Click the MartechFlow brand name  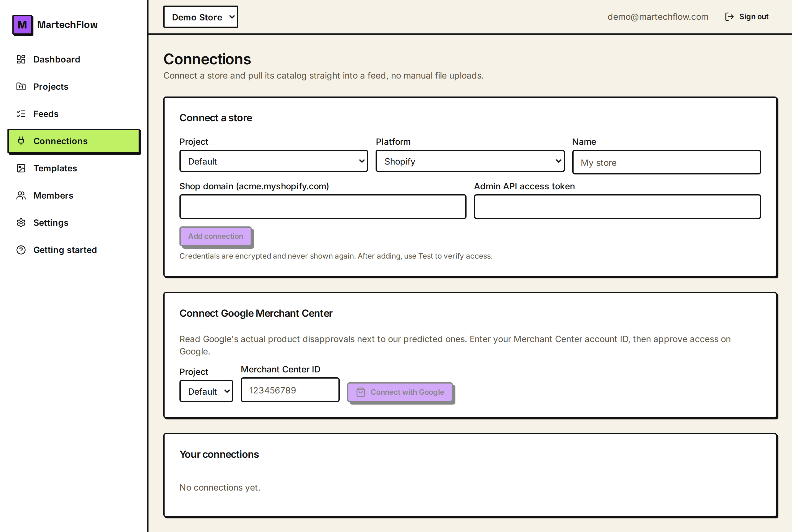coord(67,25)
